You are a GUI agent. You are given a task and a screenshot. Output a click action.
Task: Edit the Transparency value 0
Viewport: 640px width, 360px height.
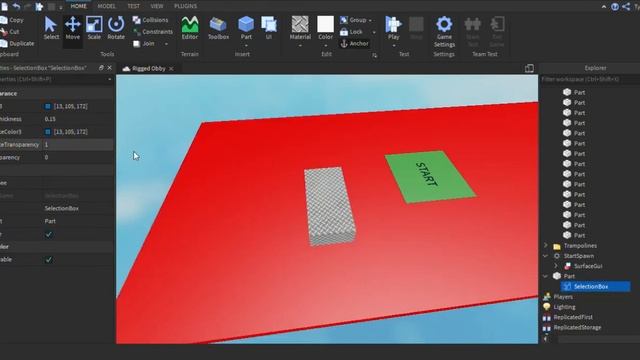[78, 157]
